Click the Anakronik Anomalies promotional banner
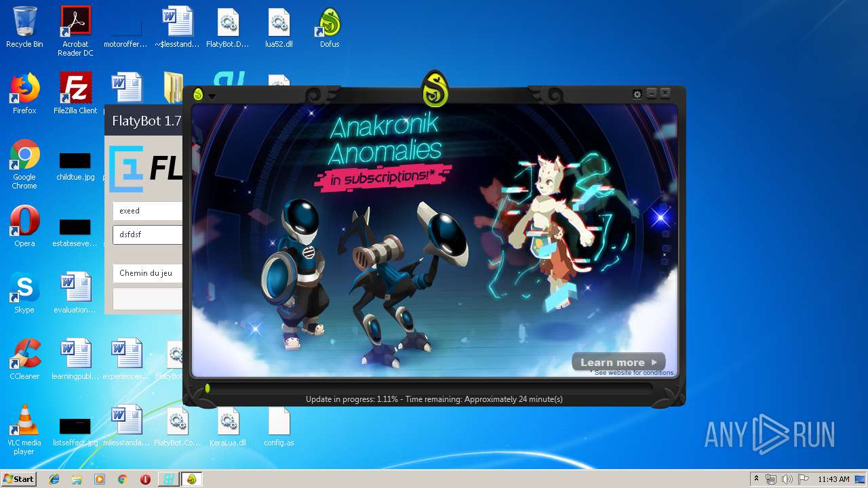Image resolution: width=868 pixels, height=488 pixels. point(434,240)
